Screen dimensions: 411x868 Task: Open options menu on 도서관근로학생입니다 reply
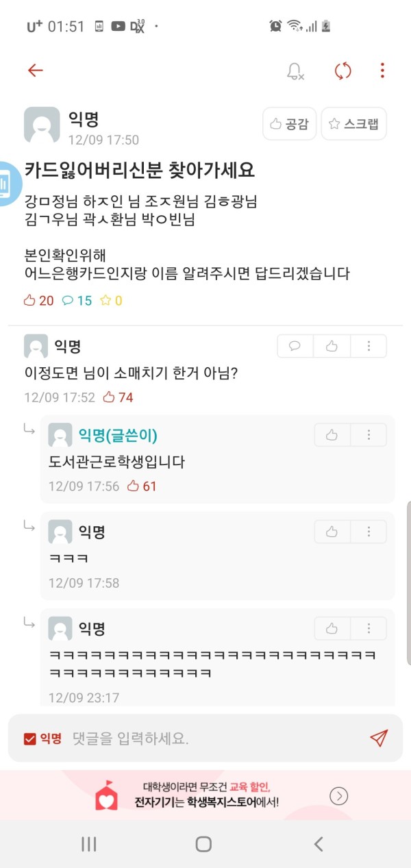pyautogui.click(x=369, y=435)
